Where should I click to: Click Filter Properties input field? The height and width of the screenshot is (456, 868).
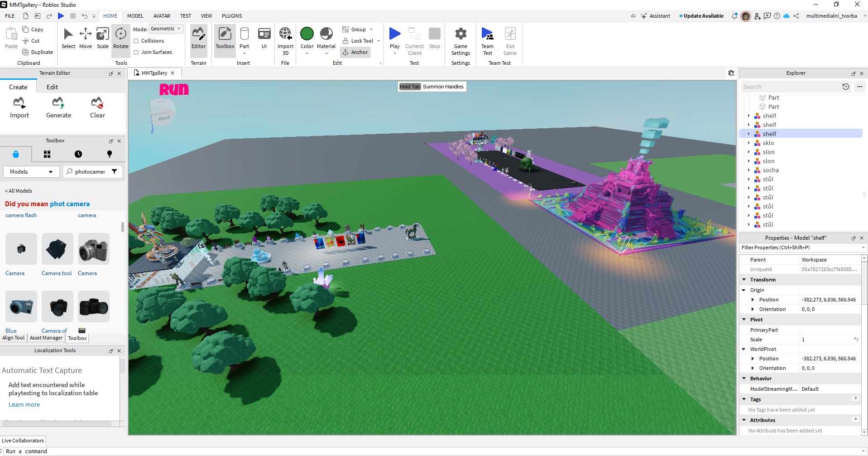pos(800,247)
